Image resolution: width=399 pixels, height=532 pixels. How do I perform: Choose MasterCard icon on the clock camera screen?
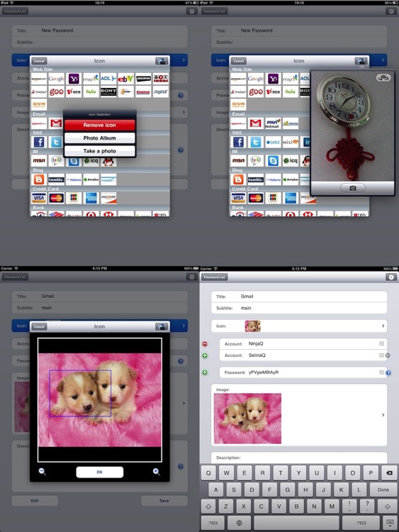[x=256, y=198]
